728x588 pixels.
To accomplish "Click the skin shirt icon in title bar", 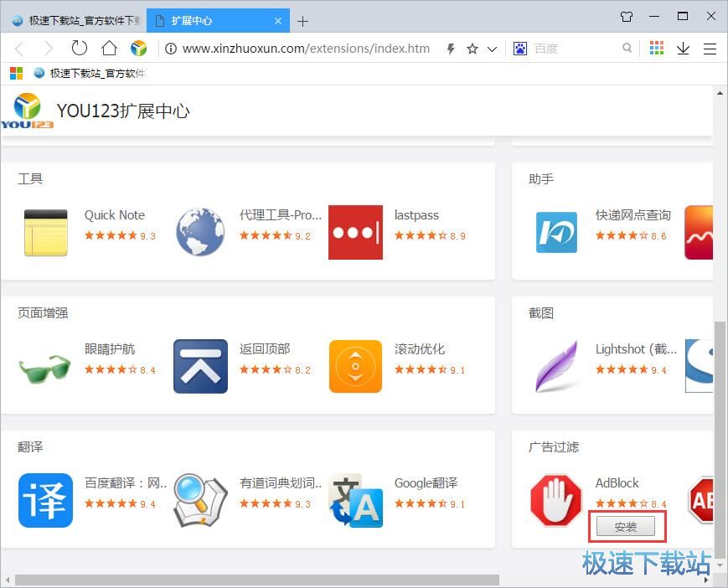I will click(x=627, y=17).
